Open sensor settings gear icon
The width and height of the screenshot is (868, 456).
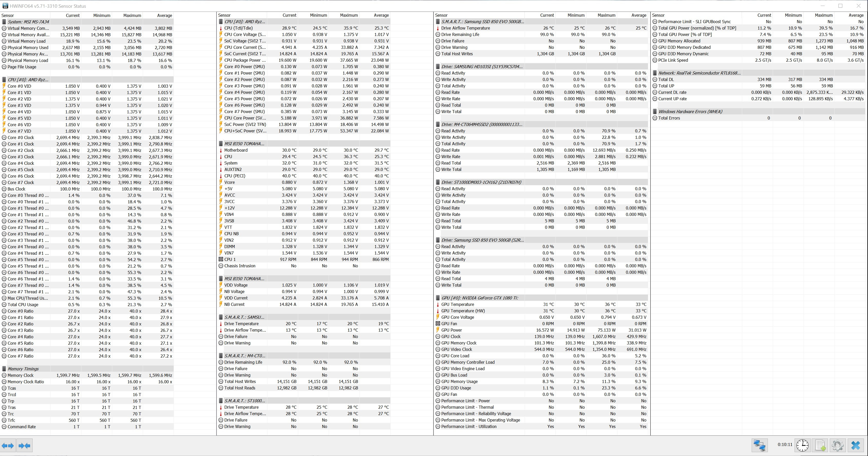point(838,445)
